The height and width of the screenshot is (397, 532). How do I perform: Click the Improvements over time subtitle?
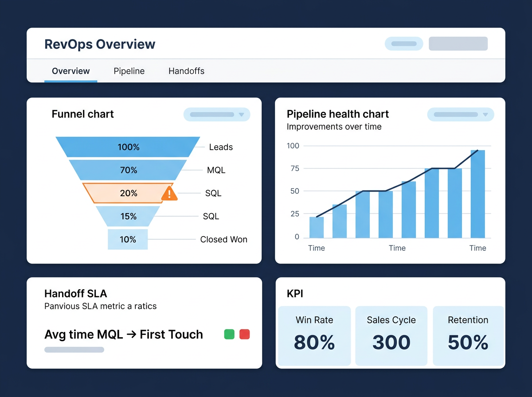point(334,127)
